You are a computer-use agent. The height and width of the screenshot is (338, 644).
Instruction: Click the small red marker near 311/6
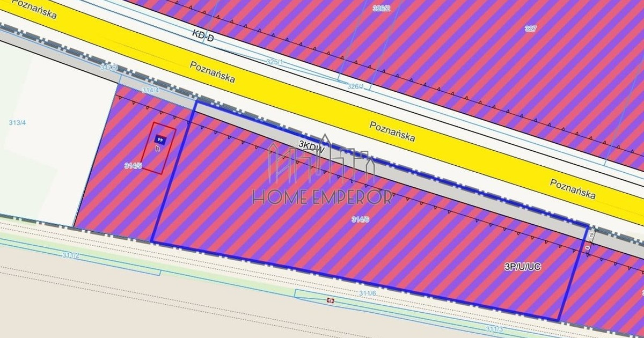(x=330, y=301)
